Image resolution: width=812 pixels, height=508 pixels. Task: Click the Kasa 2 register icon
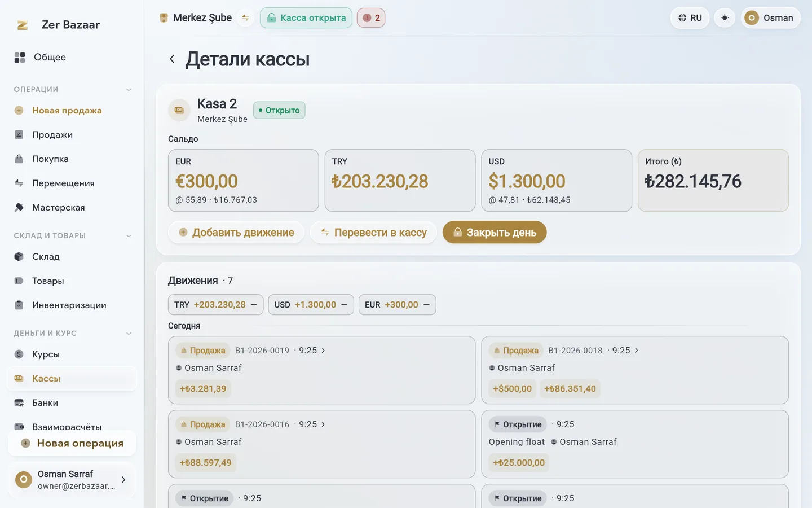click(x=179, y=110)
